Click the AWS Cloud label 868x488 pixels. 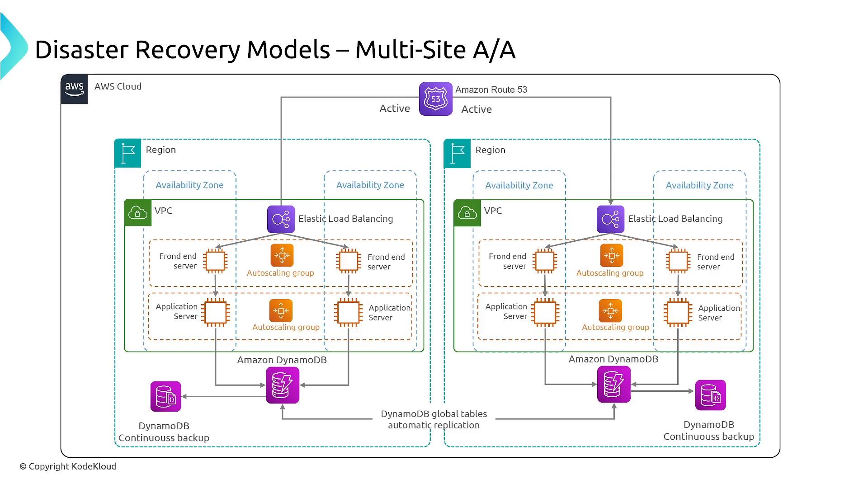click(x=118, y=86)
